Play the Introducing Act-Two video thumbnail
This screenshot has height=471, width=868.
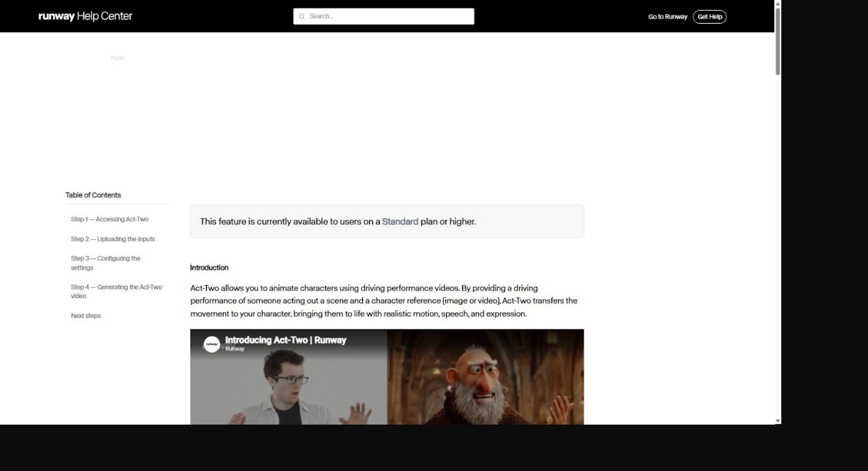(x=387, y=377)
